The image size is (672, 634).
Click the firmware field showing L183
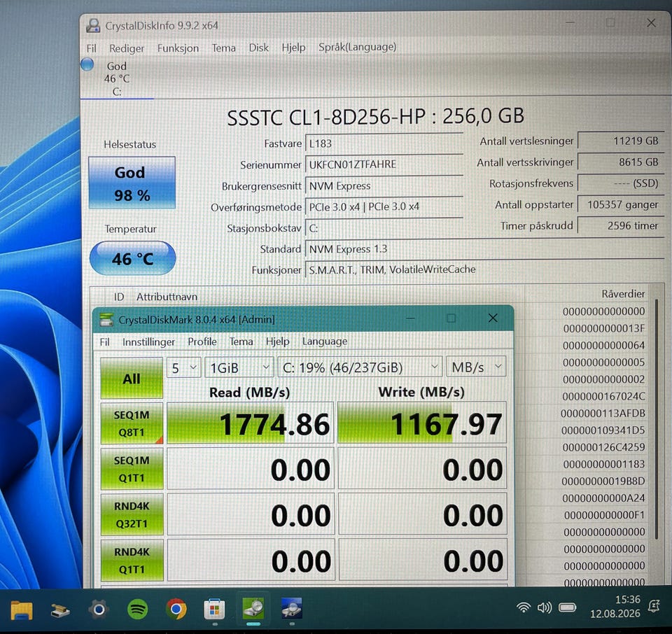384,143
